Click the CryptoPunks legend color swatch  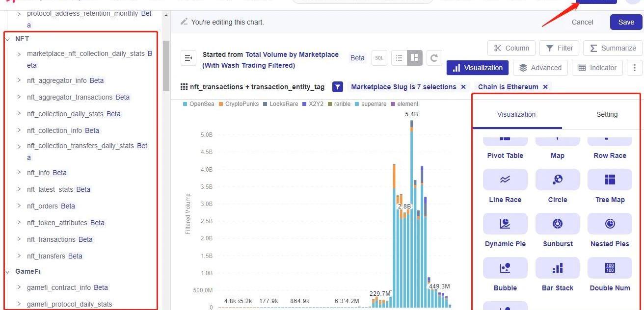tap(221, 104)
